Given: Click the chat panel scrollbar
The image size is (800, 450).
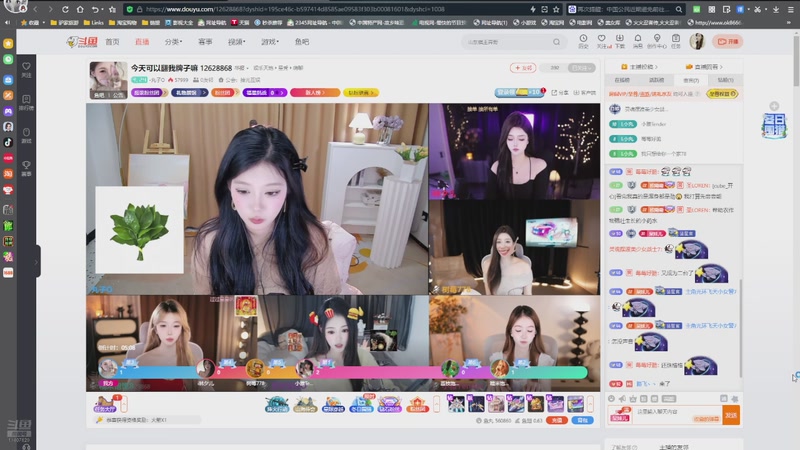Looking at the screenshot, I should (740, 329).
